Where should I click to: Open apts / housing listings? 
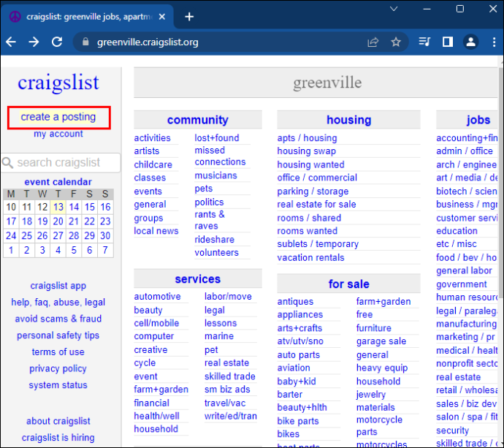[307, 138]
